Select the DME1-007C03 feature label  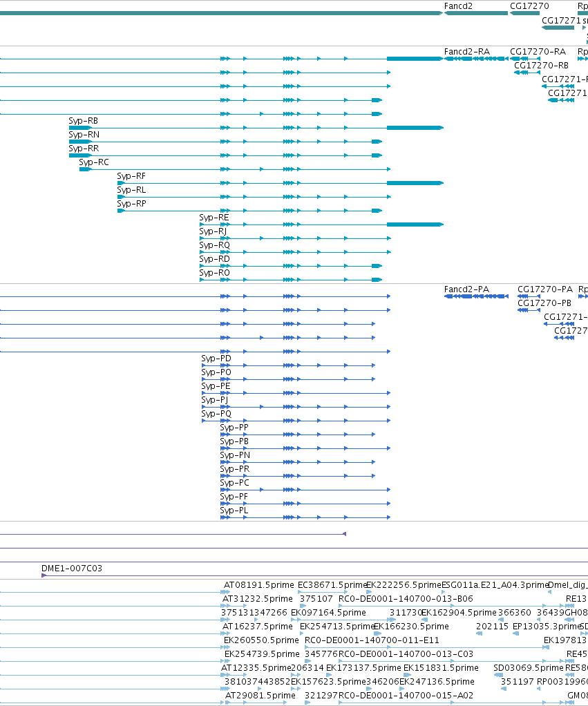[72, 569]
